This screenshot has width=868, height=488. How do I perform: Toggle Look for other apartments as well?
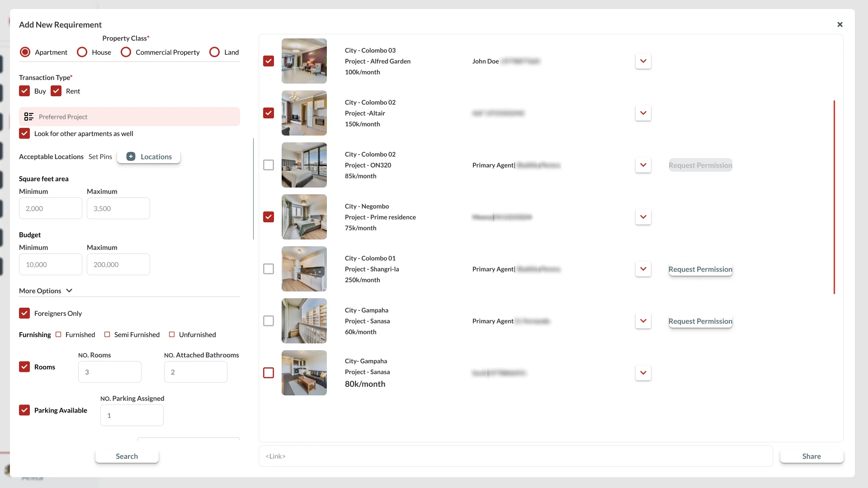coord(24,133)
